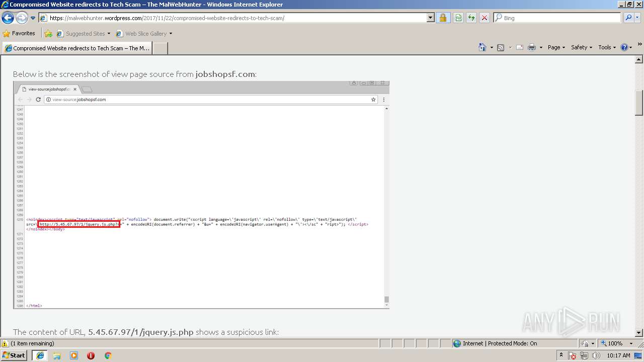Click the security lock icon
The image size is (644, 362).
443,18
